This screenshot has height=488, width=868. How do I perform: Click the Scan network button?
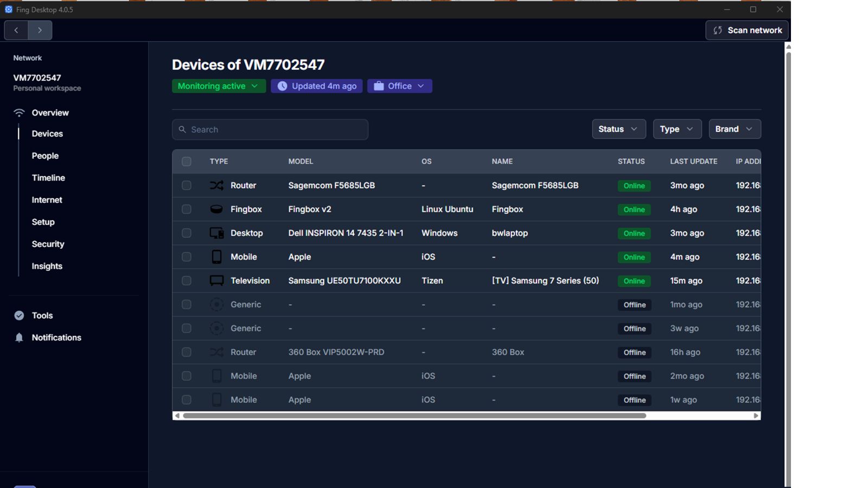click(x=747, y=30)
